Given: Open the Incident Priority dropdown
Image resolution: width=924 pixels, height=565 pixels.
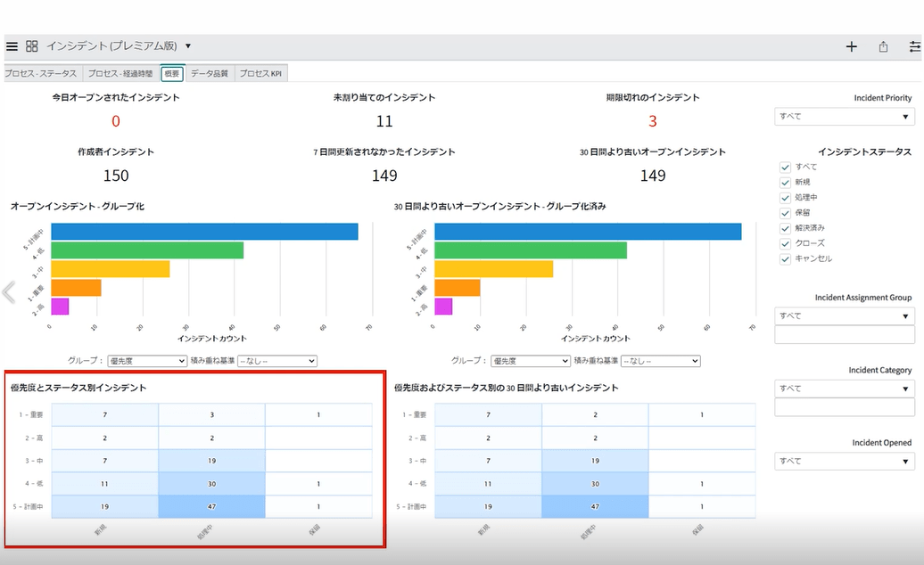Looking at the screenshot, I should coord(844,117).
